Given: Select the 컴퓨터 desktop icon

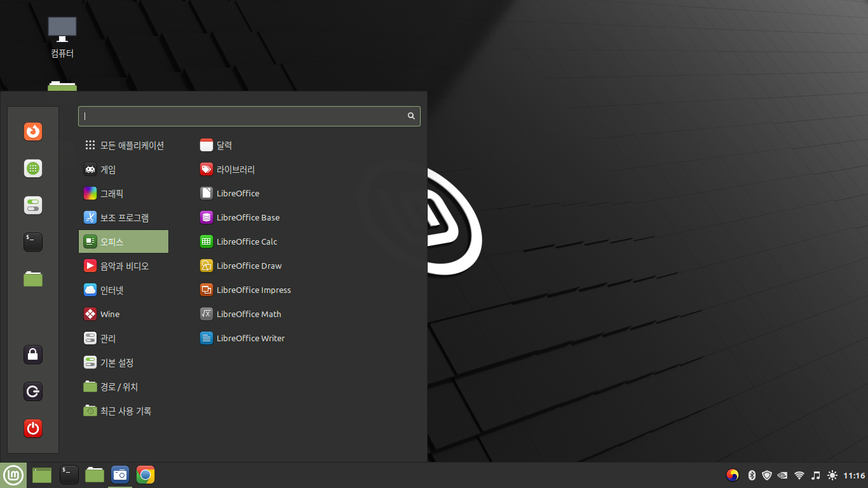Looking at the screenshot, I should click(x=62, y=37).
